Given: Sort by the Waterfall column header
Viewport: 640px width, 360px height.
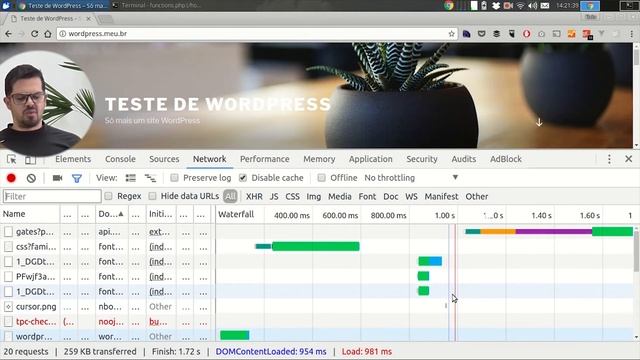Looking at the screenshot, I should [x=236, y=214].
